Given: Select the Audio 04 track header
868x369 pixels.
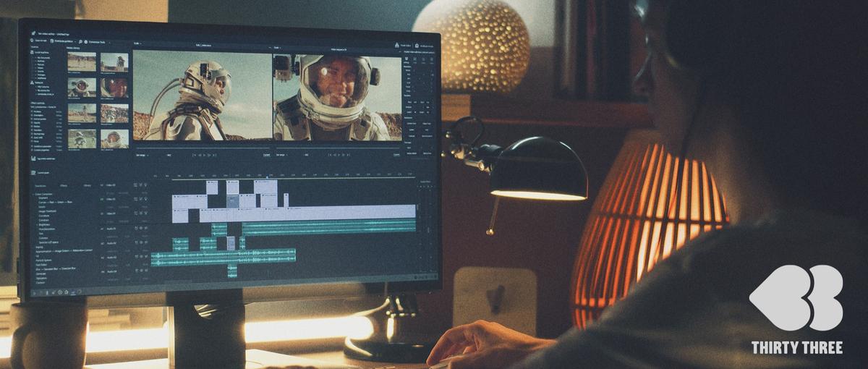Looking at the screenshot, I should point(111,271).
